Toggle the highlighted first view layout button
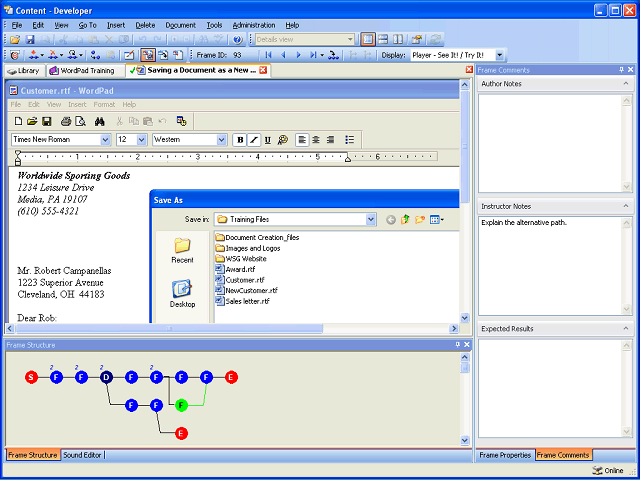The width and height of the screenshot is (640, 480). tap(368, 40)
